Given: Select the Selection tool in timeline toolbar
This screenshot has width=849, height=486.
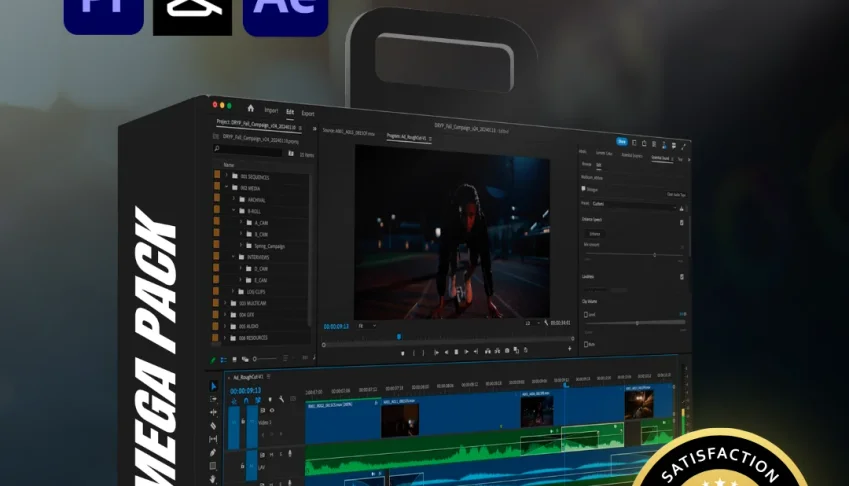Looking at the screenshot, I should pyautogui.click(x=213, y=386).
